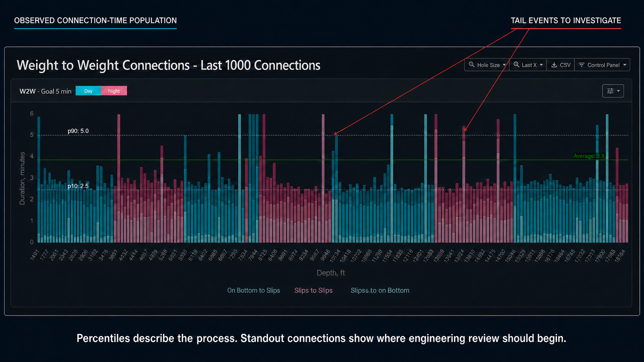
Task: Click the p10: 2.5 percentile label
Action: coord(78,186)
